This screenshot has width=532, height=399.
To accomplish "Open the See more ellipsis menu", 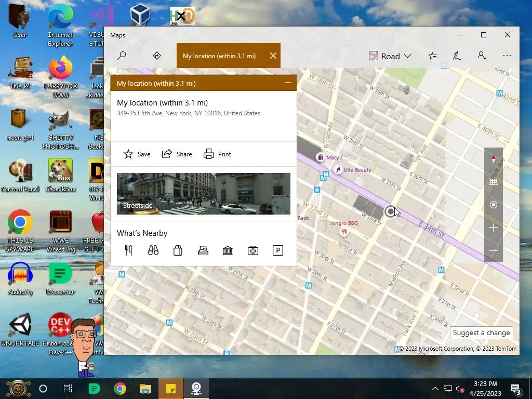I will (x=507, y=56).
